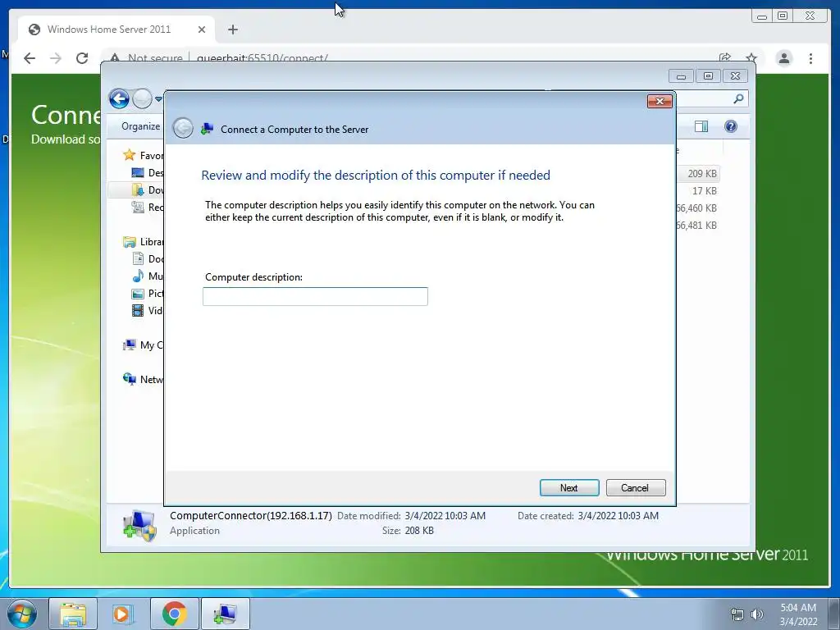Viewport: 840px width, 630px height.
Task: Open the Windows Start menu
Action: [x=21, y=614]
